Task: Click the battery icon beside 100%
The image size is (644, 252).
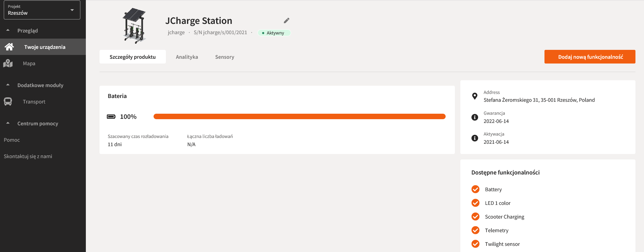Action: tap(111, 116)
